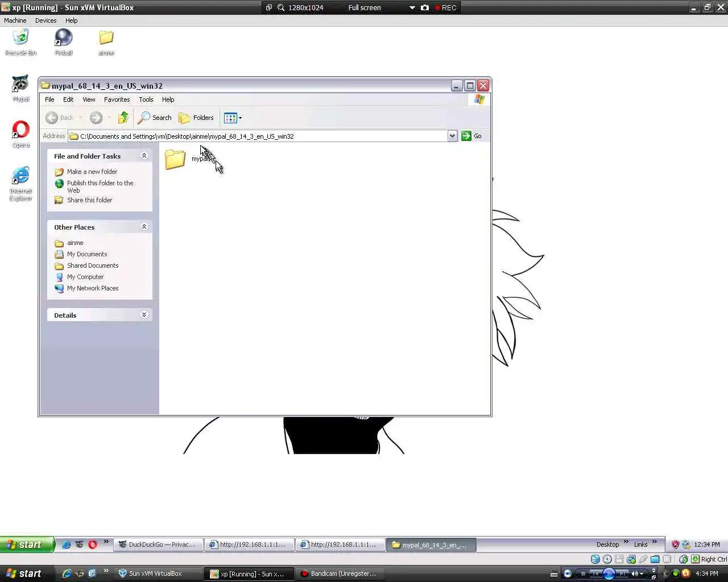Collapse the File and Folder Tasks panel
The image size is (728, 582).
[x=144, y=156]
